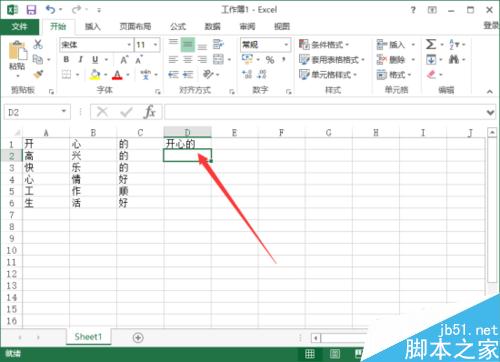Click cell D1 containing 开心的
This screenshot has width=500, height=362.
187,144
